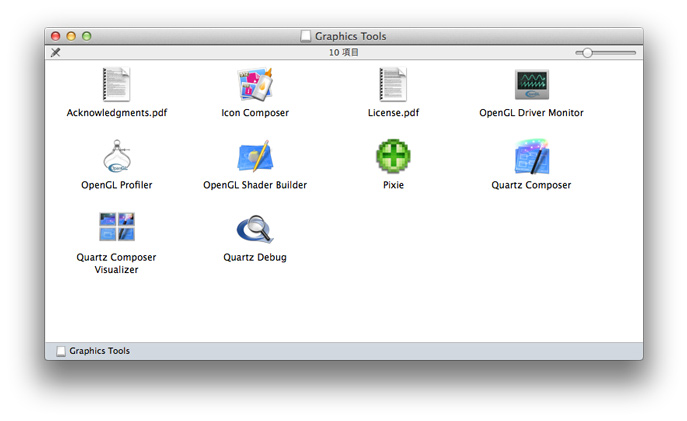
Task: Click the "OpenGL Shader Builder" name label
Action: [255, 185]
